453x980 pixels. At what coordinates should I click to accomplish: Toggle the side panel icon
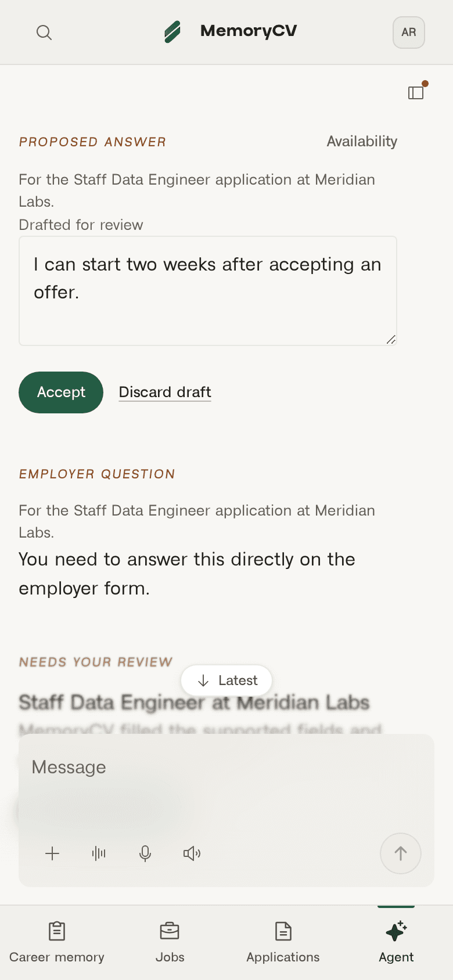[416, 92]
